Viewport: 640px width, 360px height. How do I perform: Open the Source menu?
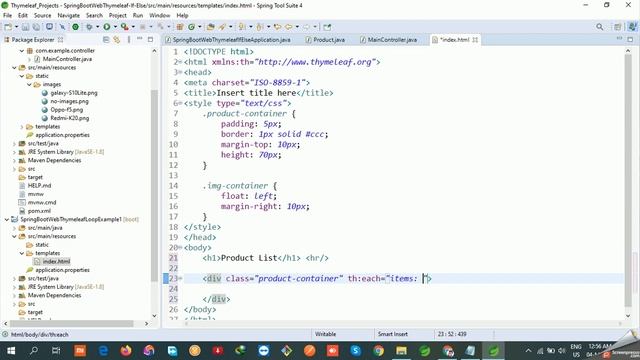point(42,15)
